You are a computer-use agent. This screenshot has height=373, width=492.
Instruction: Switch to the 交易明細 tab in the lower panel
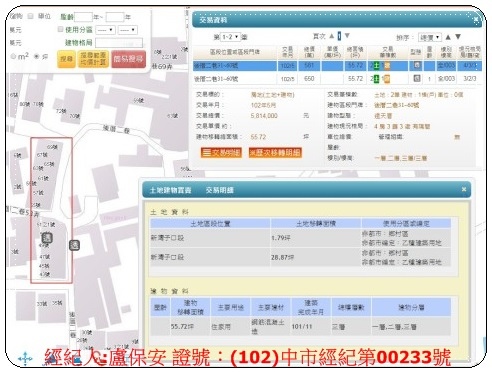pos(219,190)
